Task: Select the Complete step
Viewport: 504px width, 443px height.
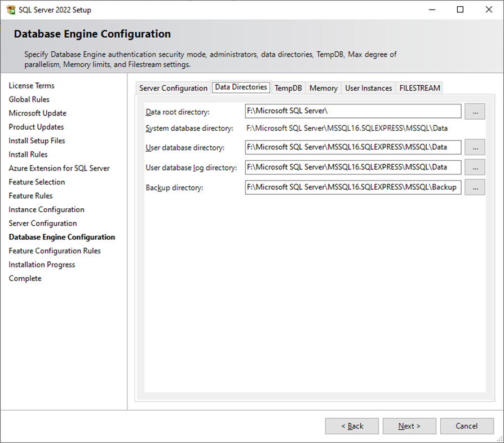Action: (25, 279)
